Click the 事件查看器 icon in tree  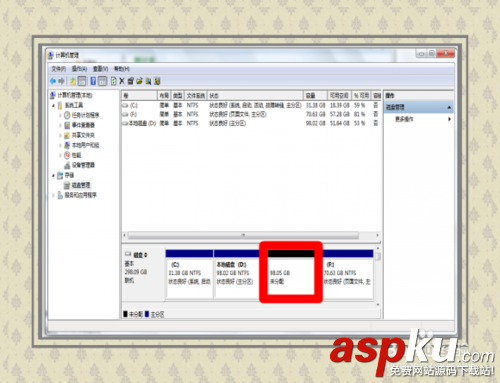(x=67, y=125)
